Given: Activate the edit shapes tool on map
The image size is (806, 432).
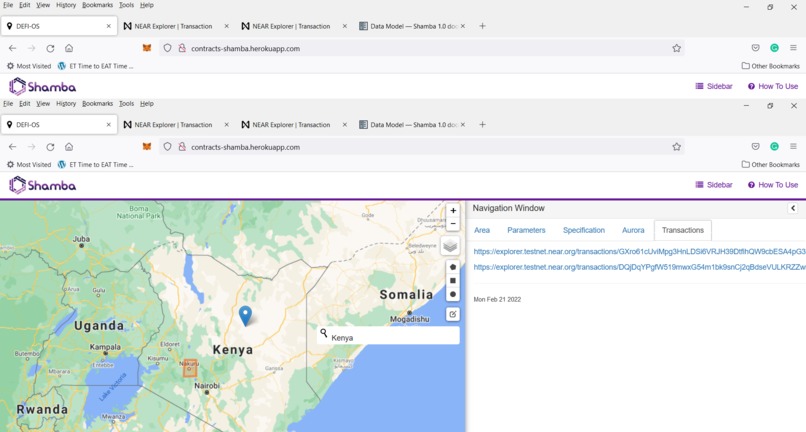Looking at the screenshot, I should 453,314.
